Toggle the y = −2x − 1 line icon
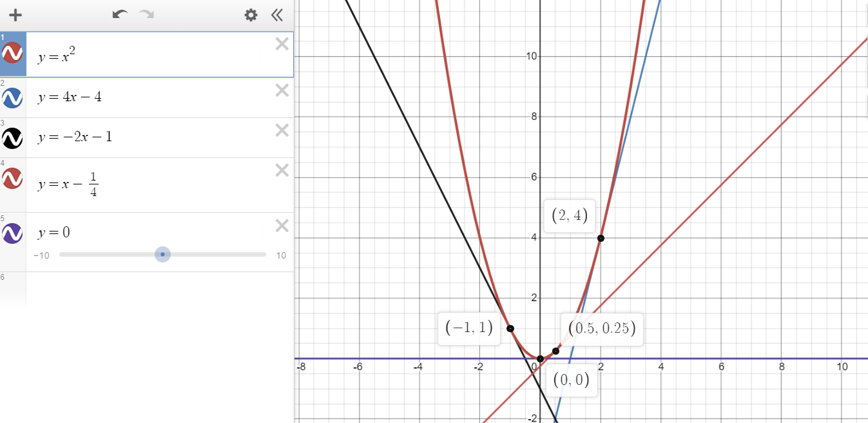This screenshot has height=423, width=868. click(x=13, y=137)
